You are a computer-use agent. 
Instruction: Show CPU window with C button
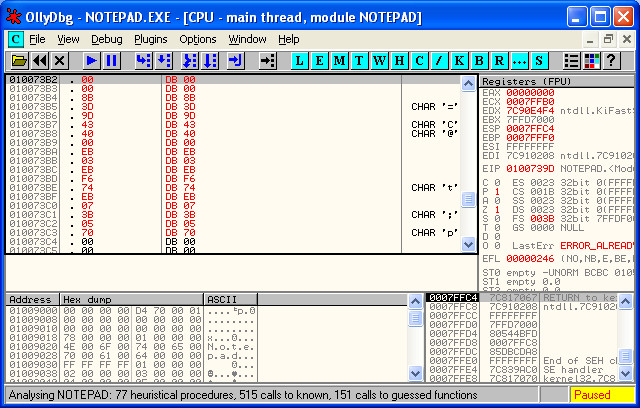click(x=419, y=61)
